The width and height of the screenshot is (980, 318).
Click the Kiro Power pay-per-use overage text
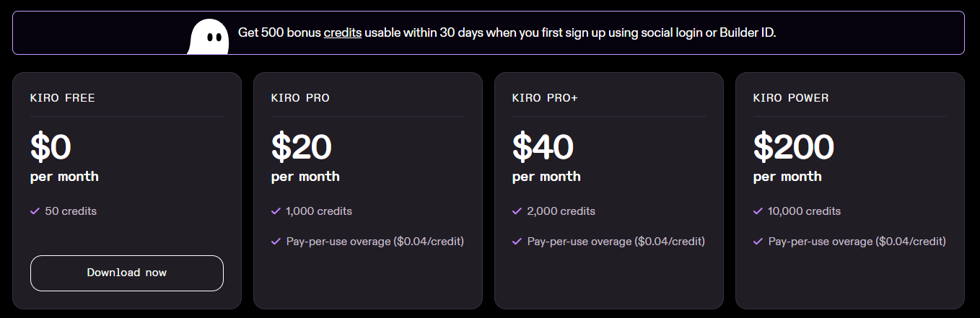(857, 242)
